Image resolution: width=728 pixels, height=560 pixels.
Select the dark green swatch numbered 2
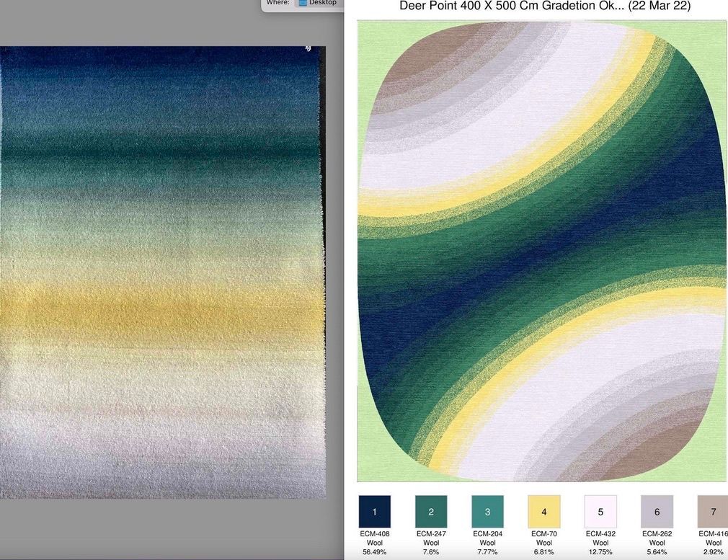431,511
